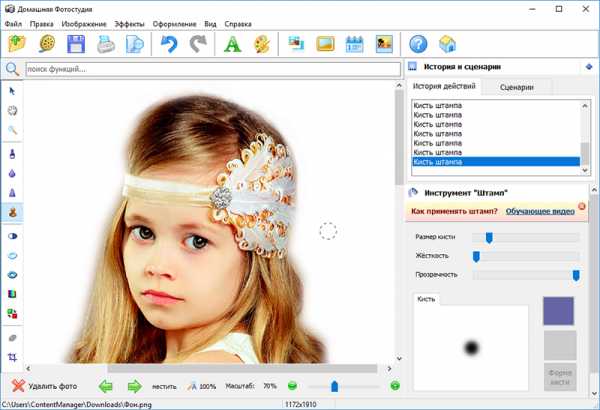Open the calendar creation icon
Screen dimensions: 600x410
click(354, 43)
